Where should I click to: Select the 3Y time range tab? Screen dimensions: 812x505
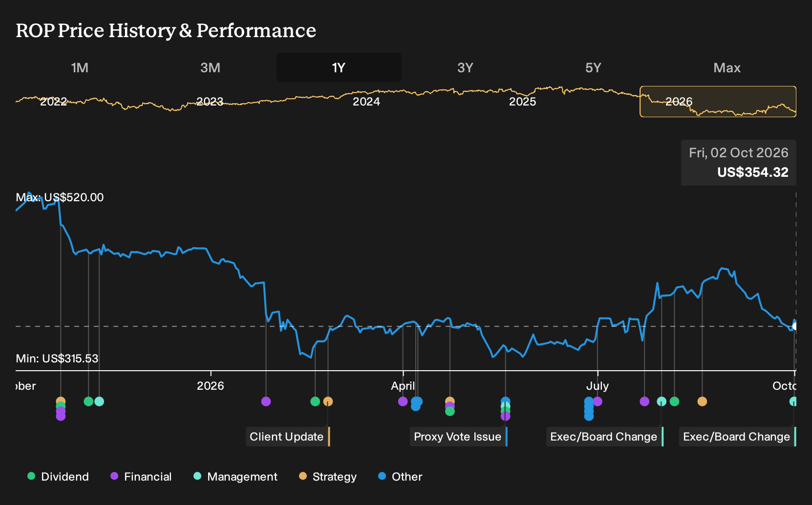(x=465, y=67)
